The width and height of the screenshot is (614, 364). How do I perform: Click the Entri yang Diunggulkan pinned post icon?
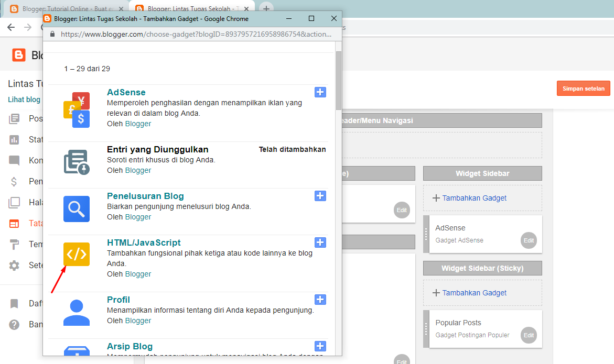tap(77, 162)
